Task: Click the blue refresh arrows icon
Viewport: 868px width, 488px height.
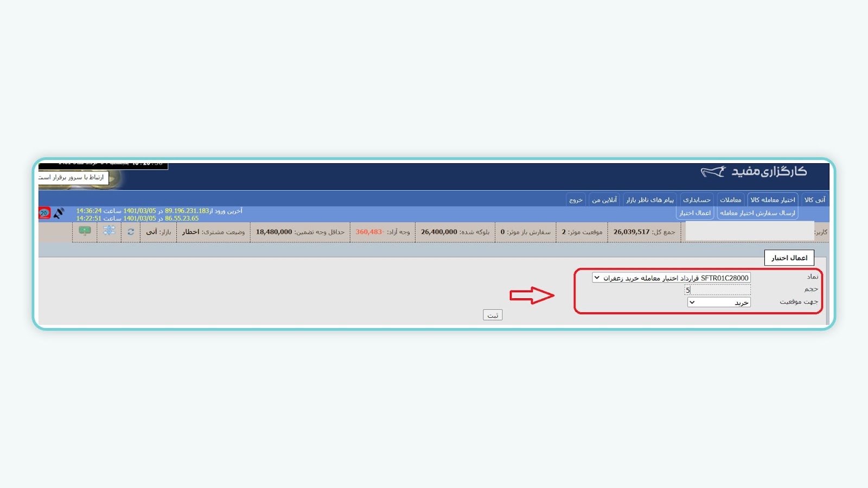Action: tap(131, 232)
